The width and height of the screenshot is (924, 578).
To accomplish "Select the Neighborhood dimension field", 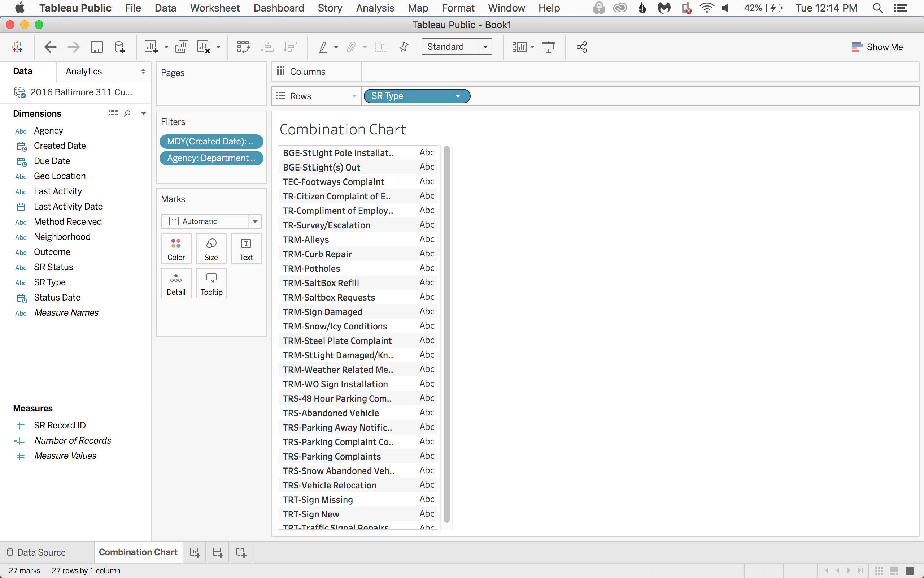I will [62, 237].
